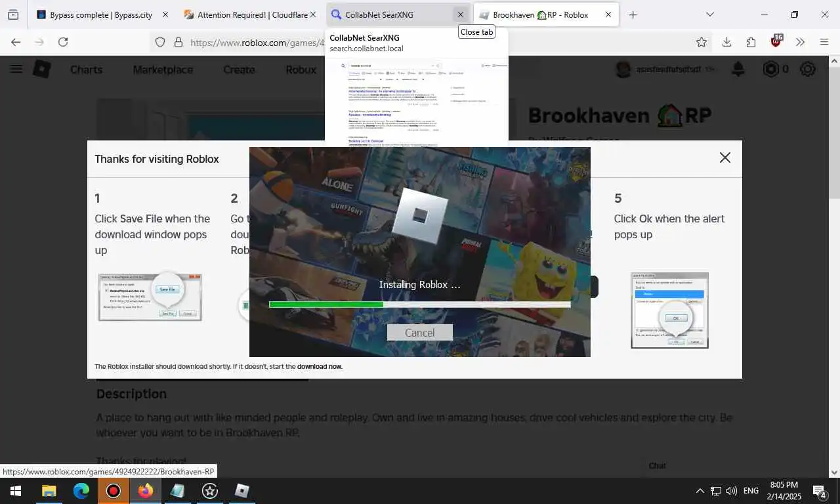Image resolution: width=840 pixels, height=504 pixels.
Task: Reload the current page
Action: 63,42
